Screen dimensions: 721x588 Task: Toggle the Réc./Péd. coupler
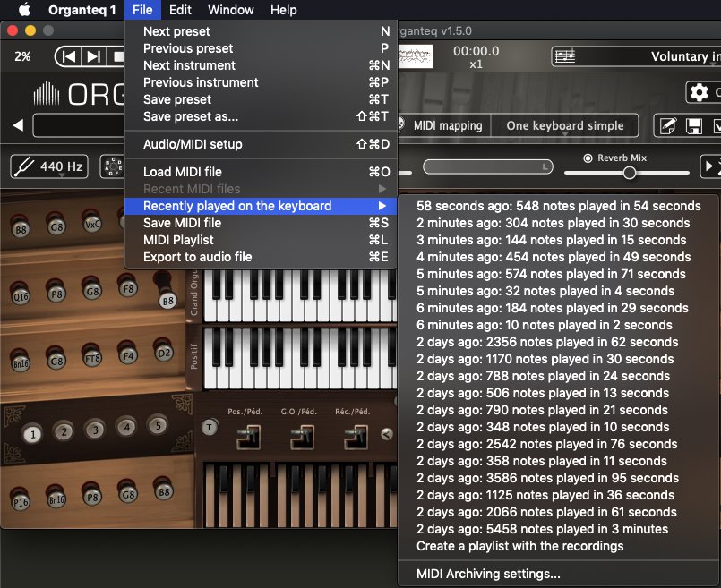click(x=356, y=437)
